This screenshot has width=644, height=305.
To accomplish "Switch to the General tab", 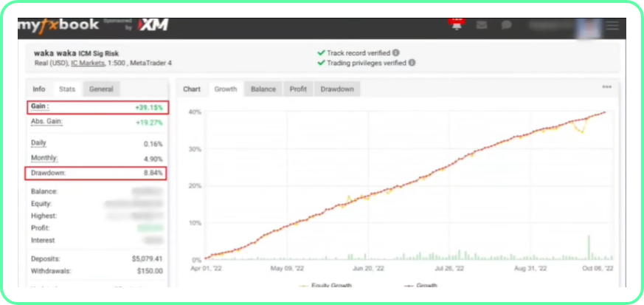I will [101, 89].
